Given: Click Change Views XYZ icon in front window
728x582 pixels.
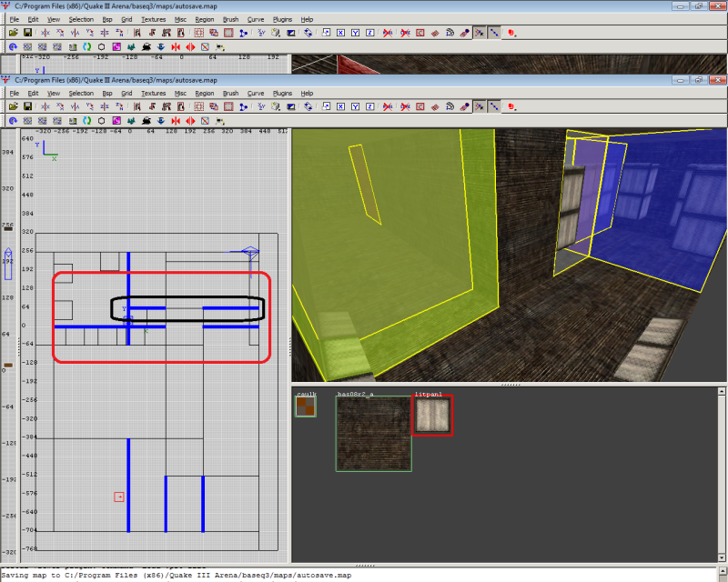Looking at the screenshot, I should [x=261, y=106].
